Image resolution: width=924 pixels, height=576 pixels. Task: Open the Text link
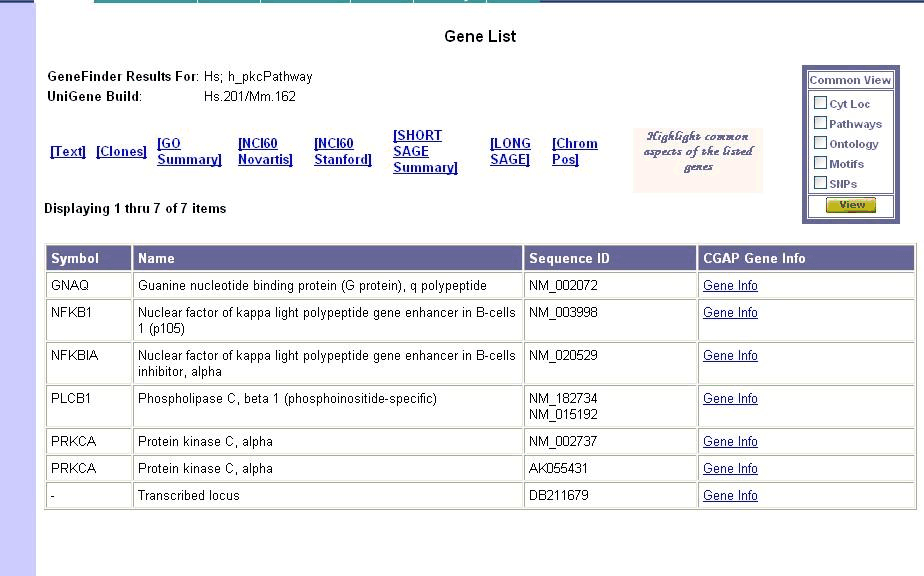[68, 152]
